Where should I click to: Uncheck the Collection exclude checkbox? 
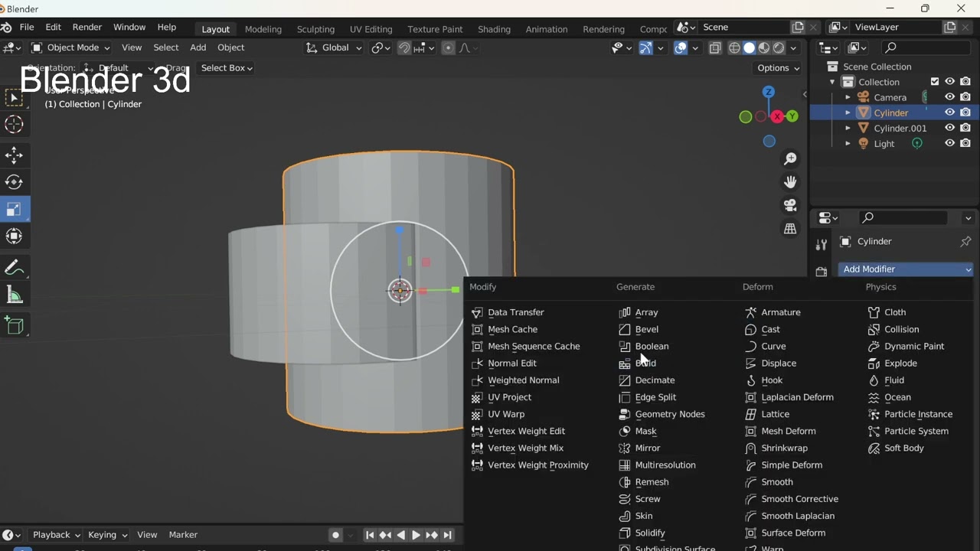(934, 82)
